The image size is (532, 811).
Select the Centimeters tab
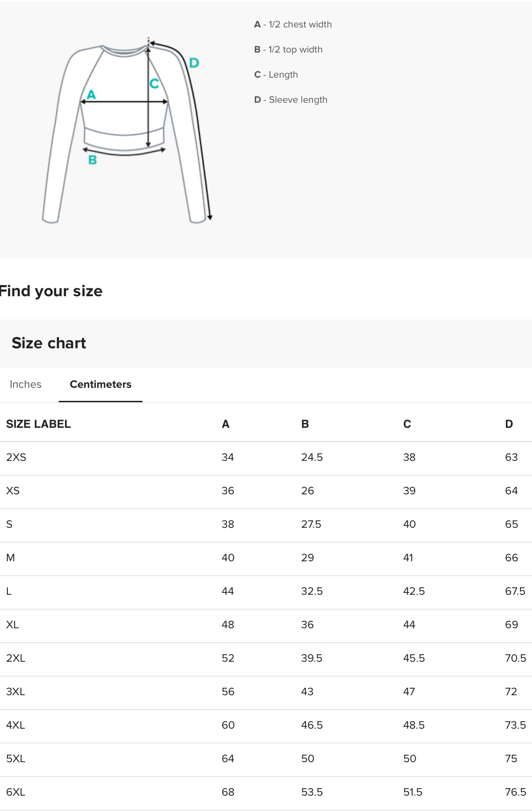pyautogui.click(x=100, y=384)
